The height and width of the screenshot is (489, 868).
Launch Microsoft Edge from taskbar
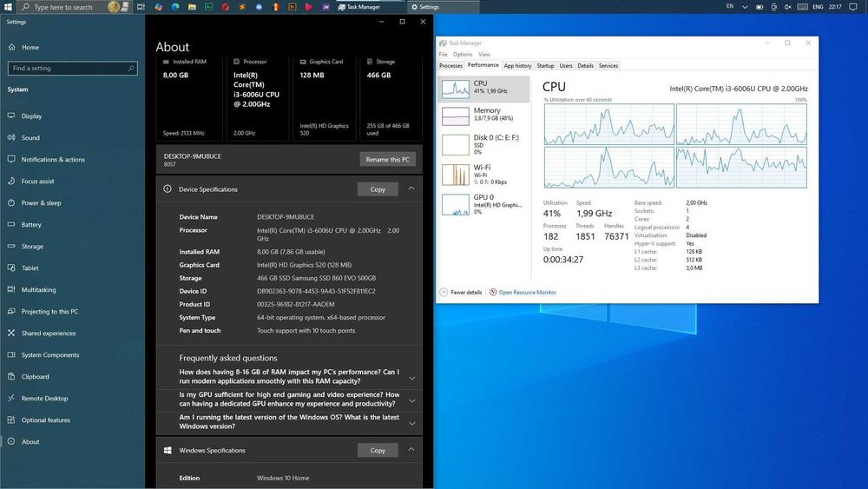tap(175, 7)
